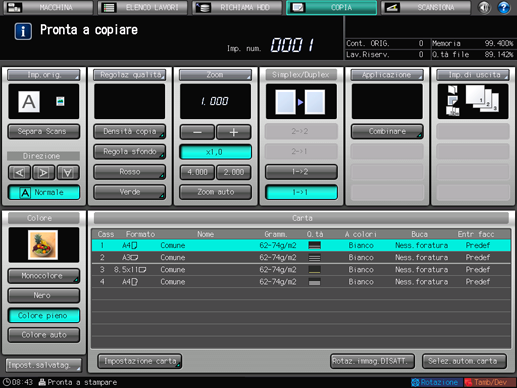Click the printer icon near Pronta a stampare
517x388 pixels.
pyautogui.click(x=42, y=382)
